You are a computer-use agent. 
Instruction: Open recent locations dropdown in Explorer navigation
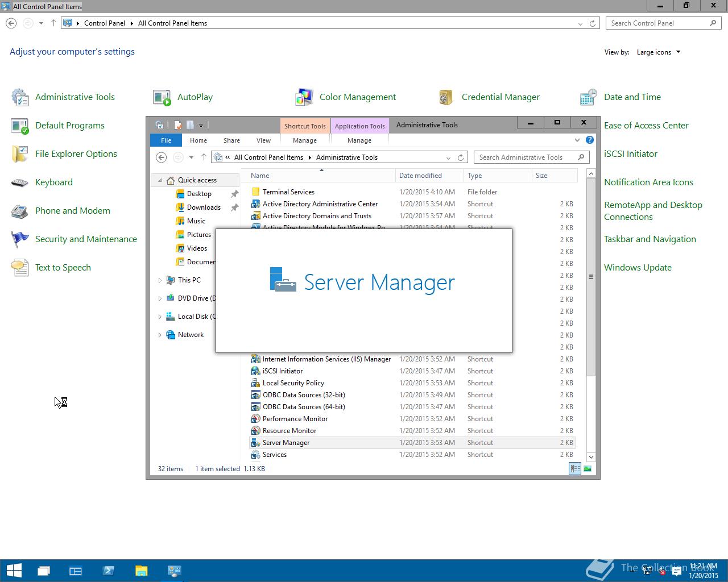pos(191,157)
